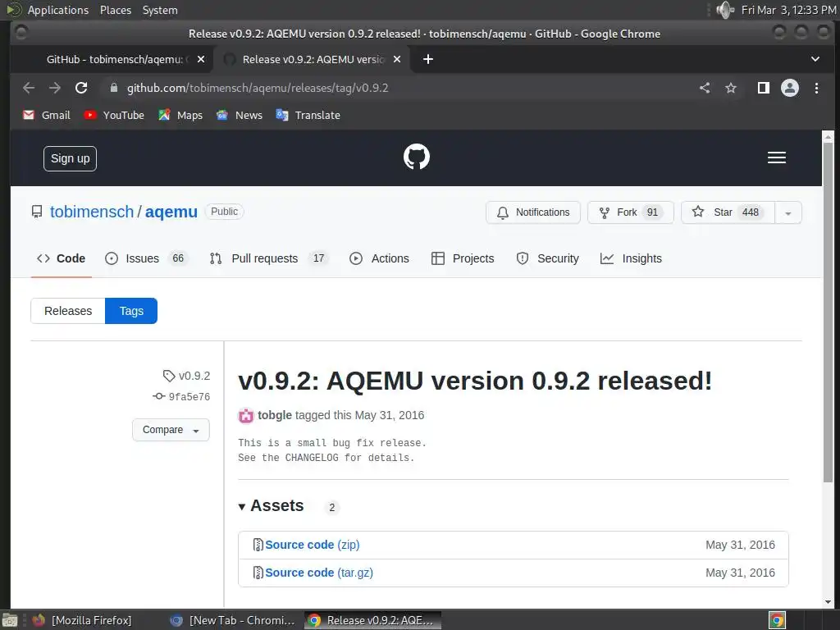Open the Chrome profile avatar

point(790,88)
